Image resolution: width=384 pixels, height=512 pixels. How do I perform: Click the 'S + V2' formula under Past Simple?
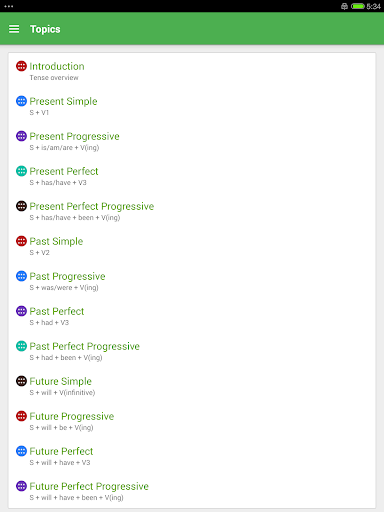pyautogui.click(x=39, y=253)
